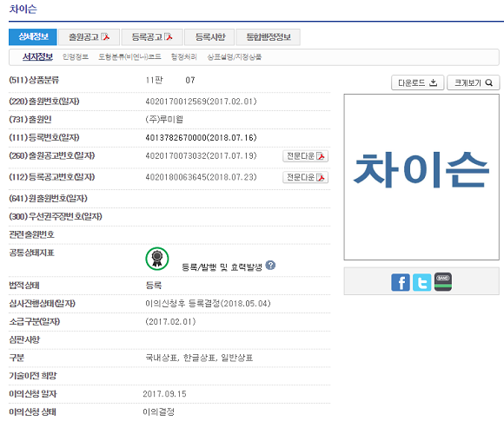The height and width of the screenshot is (421, 504).
Task: Click application number 4020170012569(2017.02.01)
Action: coord(201,102)
